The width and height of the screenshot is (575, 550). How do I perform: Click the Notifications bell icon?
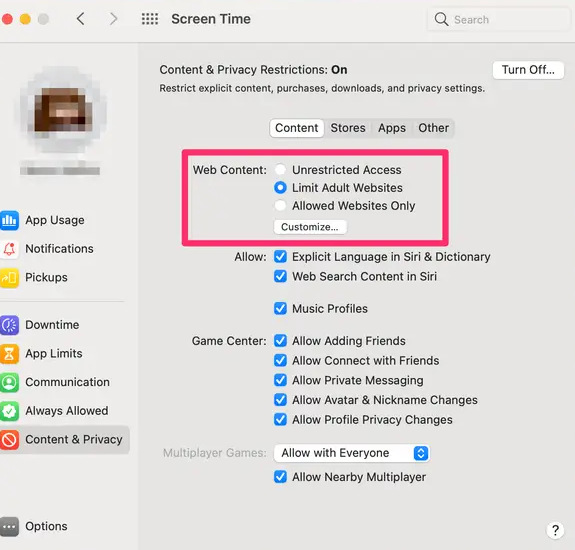(x=9, y=249)
